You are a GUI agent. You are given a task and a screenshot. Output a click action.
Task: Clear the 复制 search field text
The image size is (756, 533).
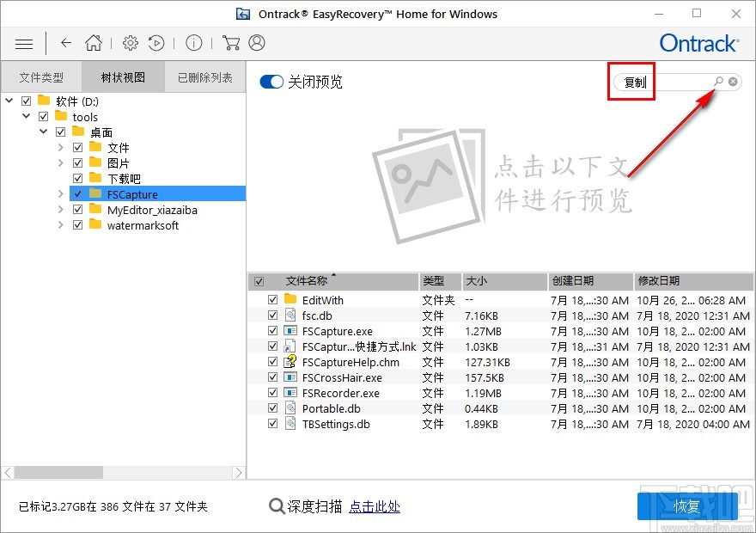[731, 82]
